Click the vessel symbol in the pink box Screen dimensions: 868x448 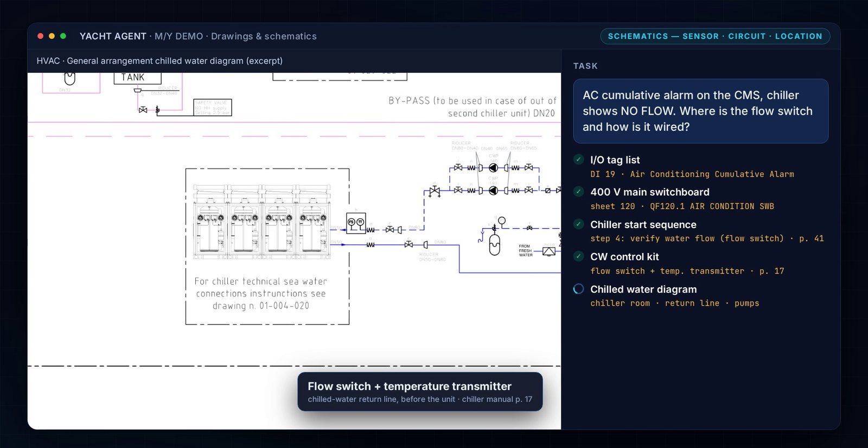(x=70, y=78)
